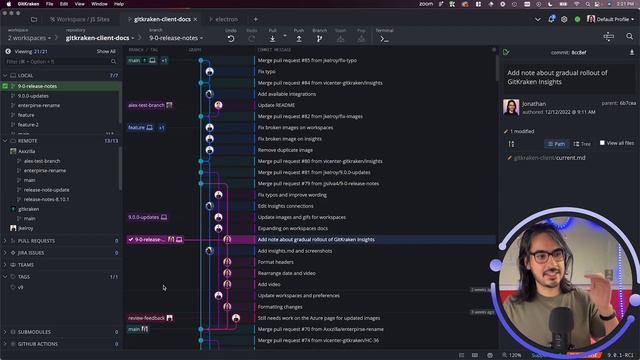Click the sort files icon in commit panel
The image size is (640, 360).
(x=511, y=144)
